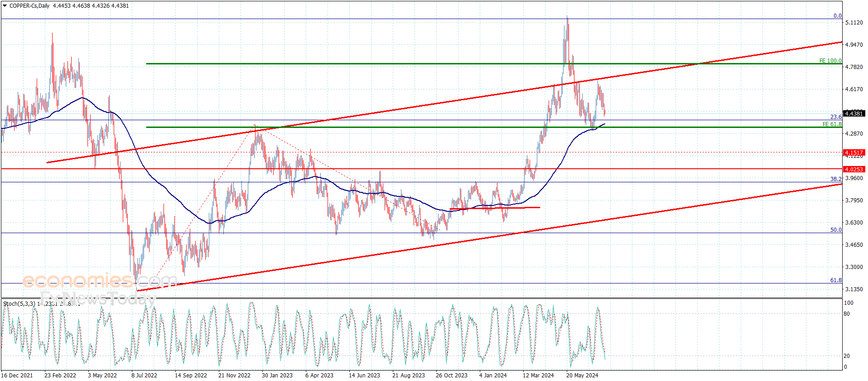Click the 0.0 Fibonacci level label
This screenshot has width=868, height=381.
coord(838,16)
